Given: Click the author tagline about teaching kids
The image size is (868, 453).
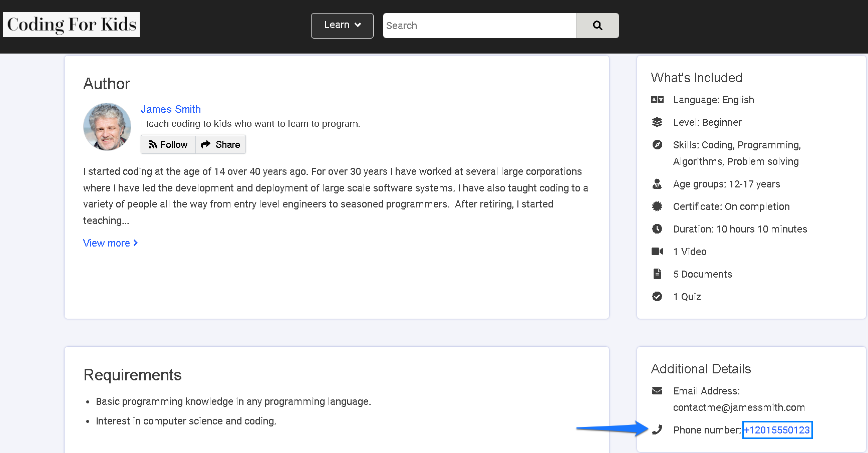Looking at the screenshot, I should point(250,123).
